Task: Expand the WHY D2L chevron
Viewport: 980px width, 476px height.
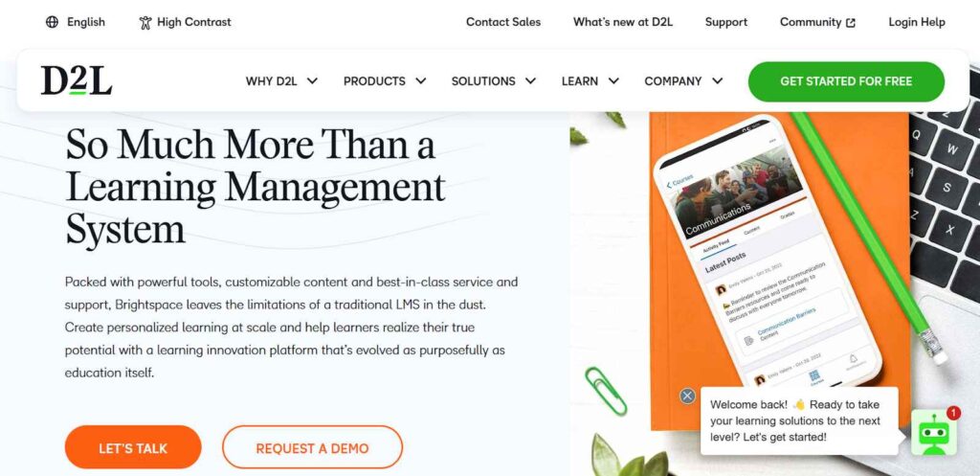Action: coord(312,80)
